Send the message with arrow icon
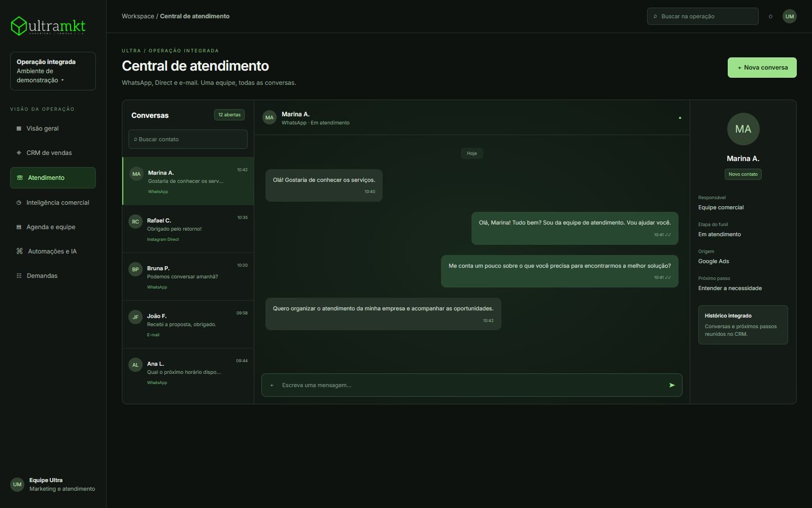Image resolution: width=812 pixels, height=508 pixels. (x=672, y=385)
